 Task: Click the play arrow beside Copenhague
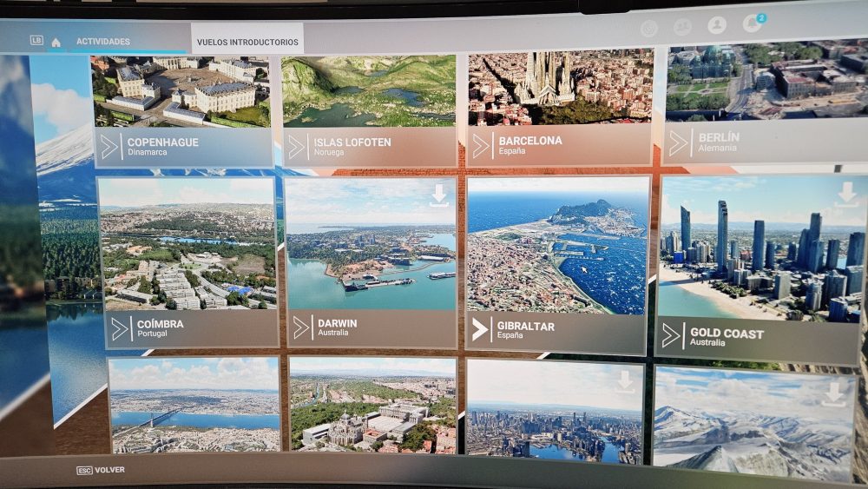[x=109, y=147]
